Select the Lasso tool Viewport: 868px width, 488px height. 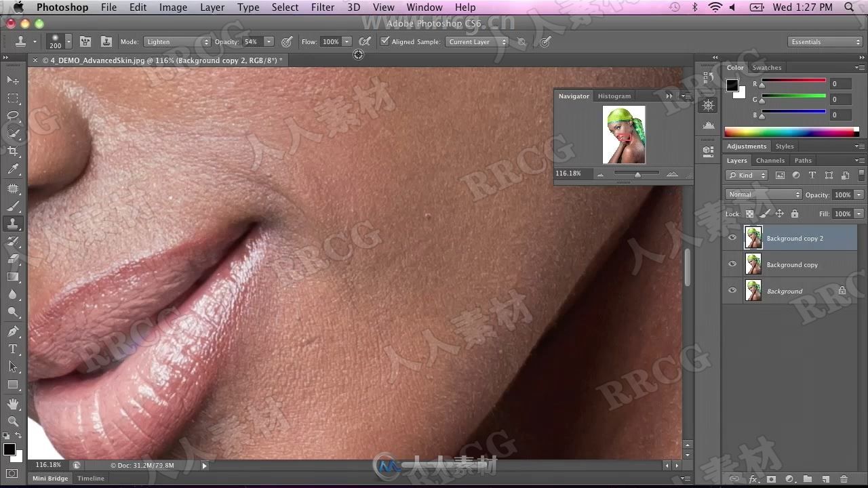(x=13, y=116)
